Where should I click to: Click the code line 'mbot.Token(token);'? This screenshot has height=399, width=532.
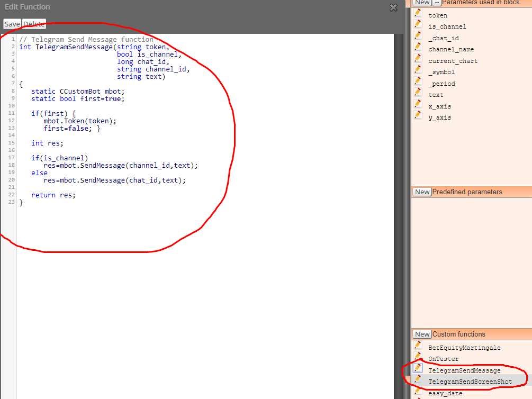(80, 121)
